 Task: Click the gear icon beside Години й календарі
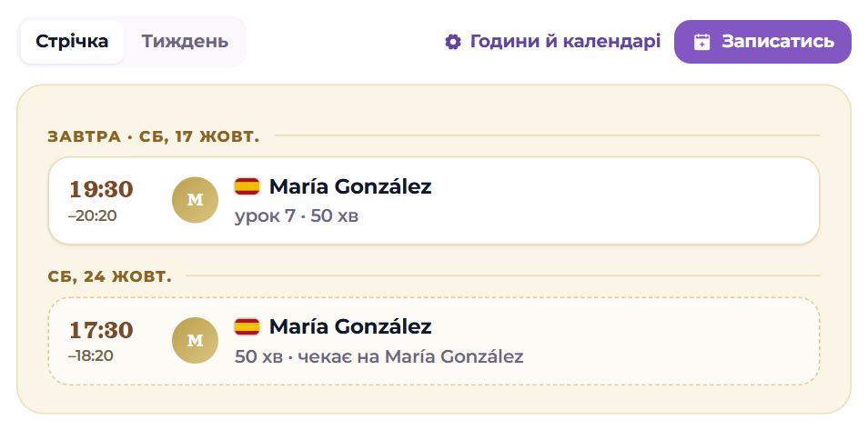(x=453, y=42)
